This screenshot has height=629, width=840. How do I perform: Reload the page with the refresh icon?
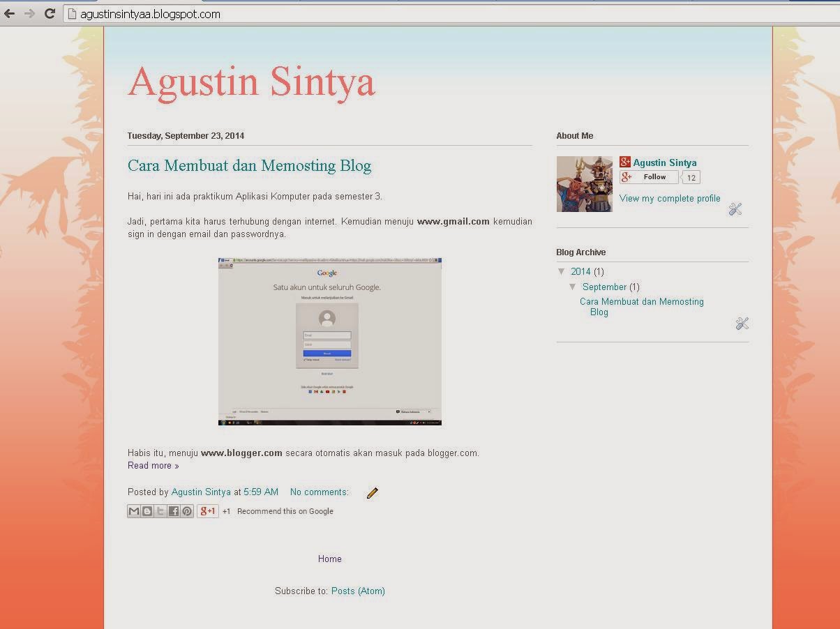(x=50, y=14)
